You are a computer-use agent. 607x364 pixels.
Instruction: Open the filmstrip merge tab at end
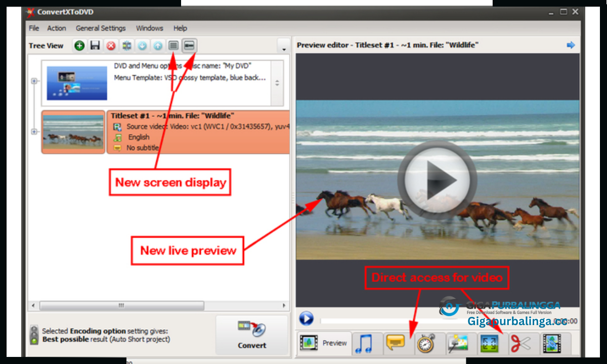(x=551, y=344)
